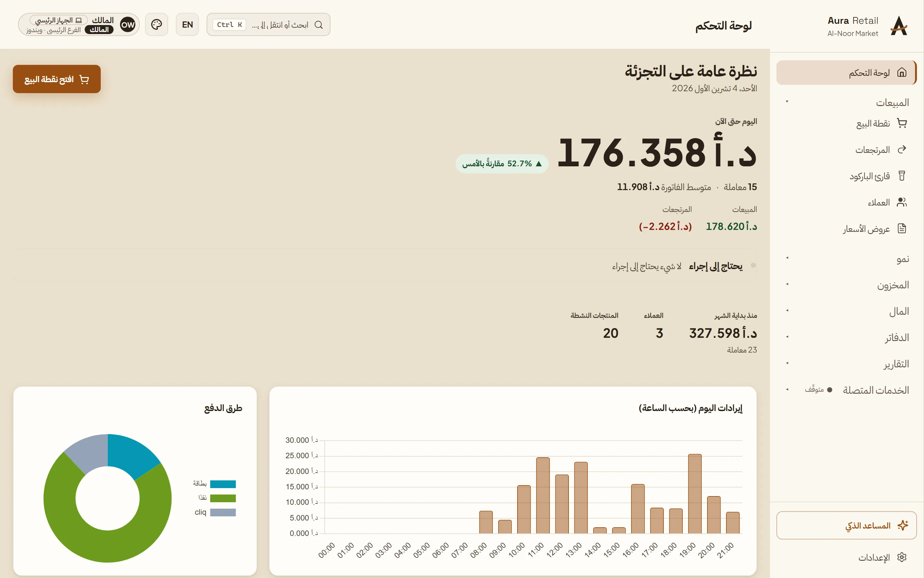Open the theme palette icon button
The image size is (924, 578).
(157, 24)
